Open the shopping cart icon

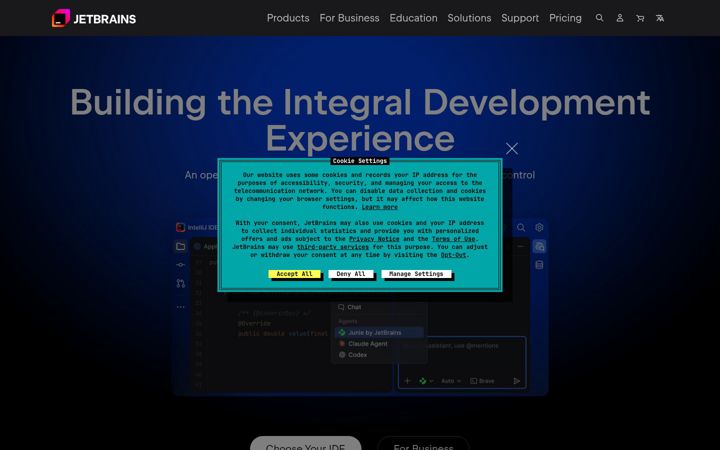[x=640, y=18]
